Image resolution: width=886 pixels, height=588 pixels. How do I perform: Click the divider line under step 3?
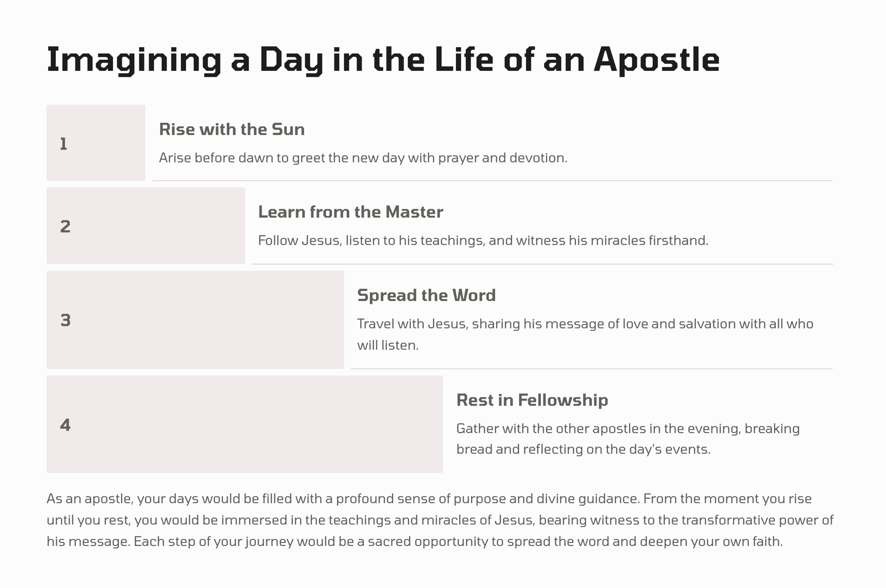(x=591, y=369)
